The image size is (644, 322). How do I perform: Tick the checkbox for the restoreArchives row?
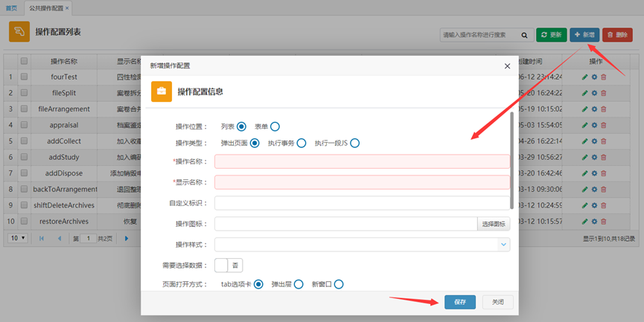pos(25,221)
